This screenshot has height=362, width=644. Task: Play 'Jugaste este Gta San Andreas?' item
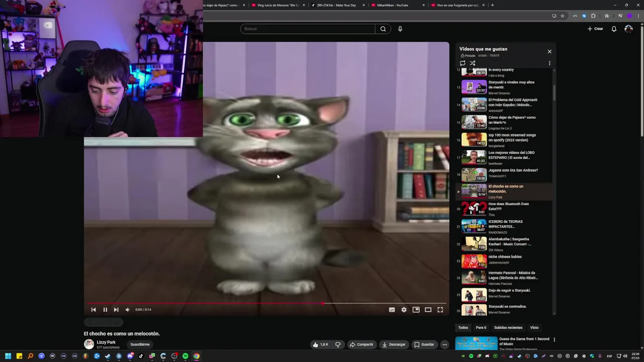[504, 174]
